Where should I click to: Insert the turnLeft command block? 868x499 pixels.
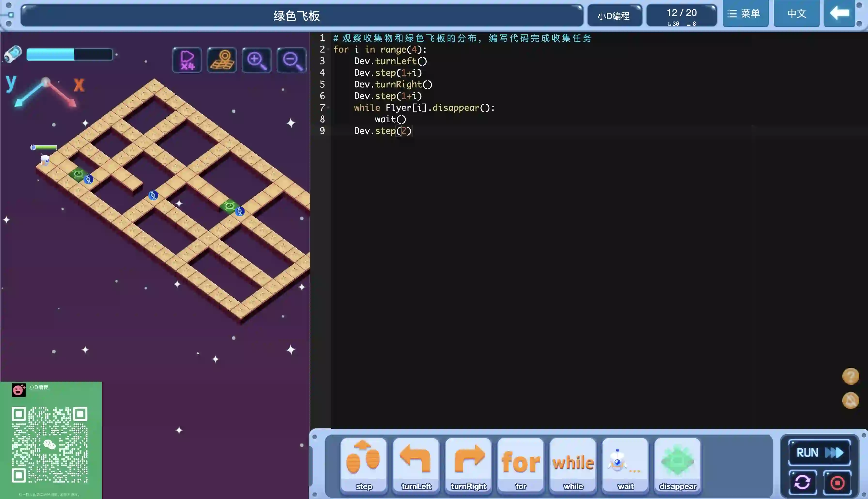pyautogui.click(x=416, y=464)
